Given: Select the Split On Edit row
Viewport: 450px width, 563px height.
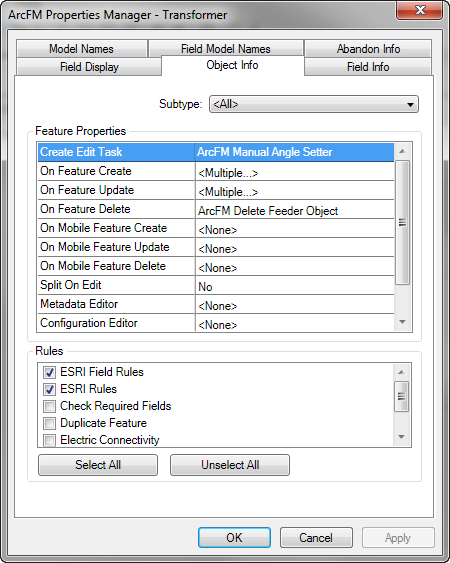Looking at the screenshot, I should (216, 285).
